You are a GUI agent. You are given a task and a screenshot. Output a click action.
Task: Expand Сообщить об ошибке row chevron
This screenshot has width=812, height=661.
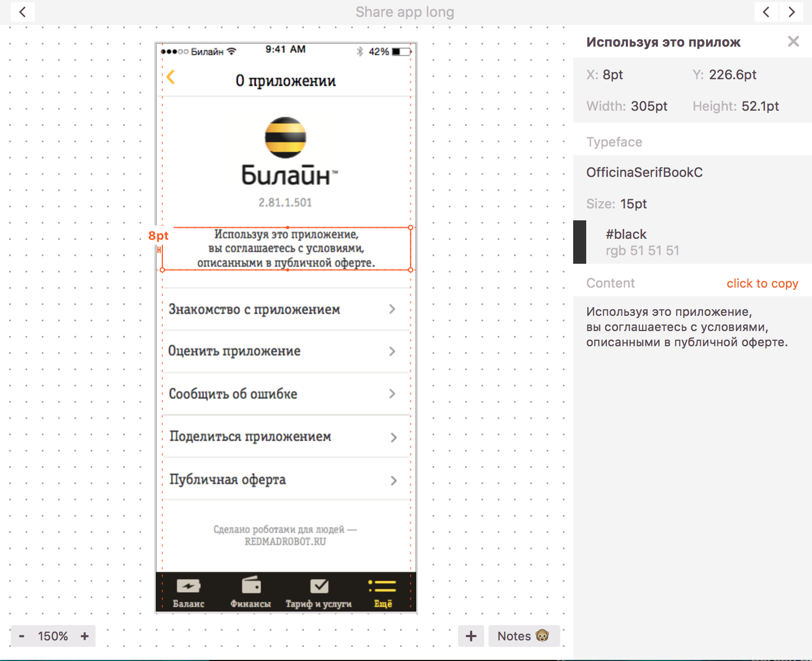coord(392,393)
